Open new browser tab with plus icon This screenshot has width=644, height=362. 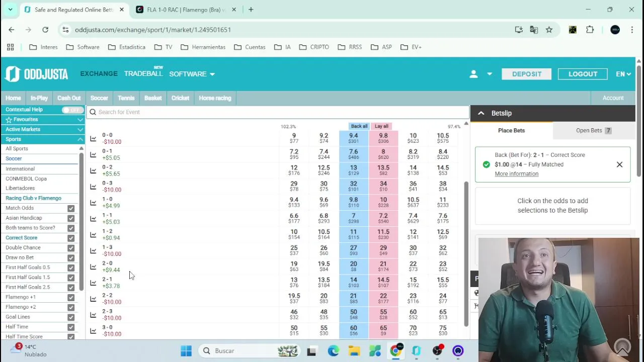click(251, 10)
